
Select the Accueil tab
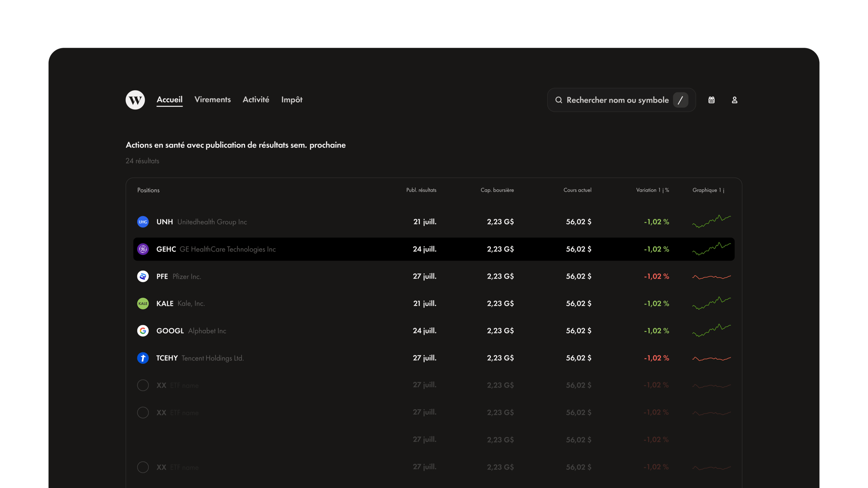pos(170,100)
